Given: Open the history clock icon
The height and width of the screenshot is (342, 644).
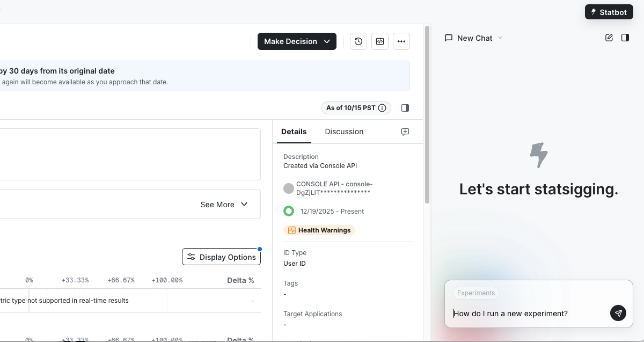Looking at the screenshot, I should 358,41.
